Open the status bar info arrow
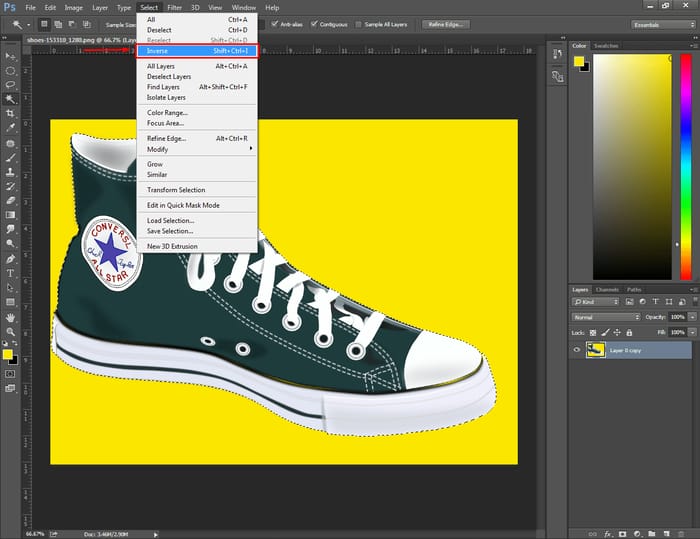Viewport: 700px width, 539px height. pyautogui.click(x=156, y=534)
